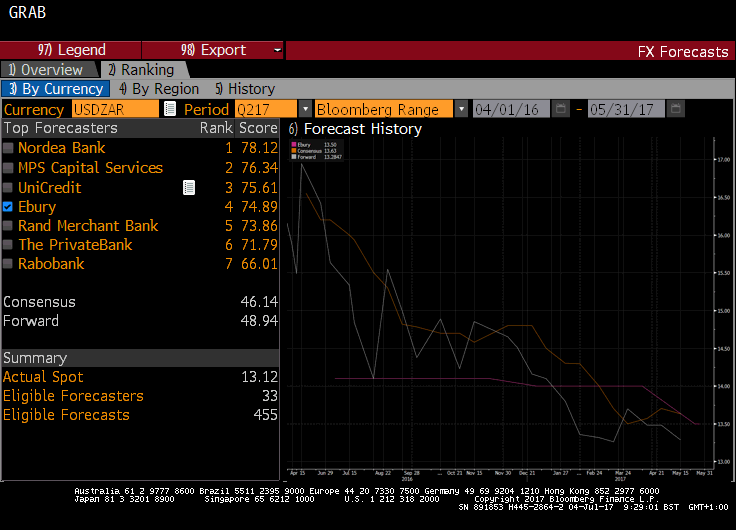Enable the UniCredit forecaster checkbox
736x530 pixels.
(8, 187)
